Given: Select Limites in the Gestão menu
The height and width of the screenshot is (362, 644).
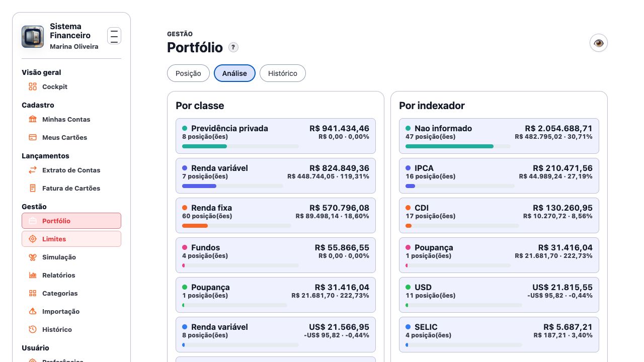Looking at the screenshot, I should click(71, 239).
